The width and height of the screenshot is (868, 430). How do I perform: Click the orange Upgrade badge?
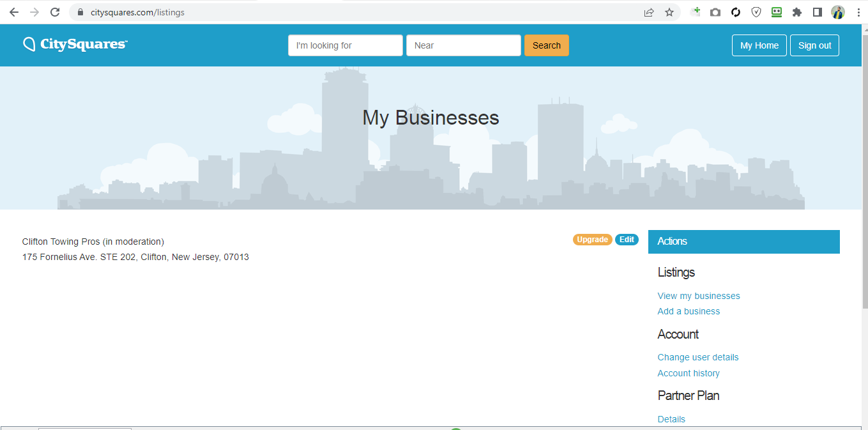[x=593, y=240]
